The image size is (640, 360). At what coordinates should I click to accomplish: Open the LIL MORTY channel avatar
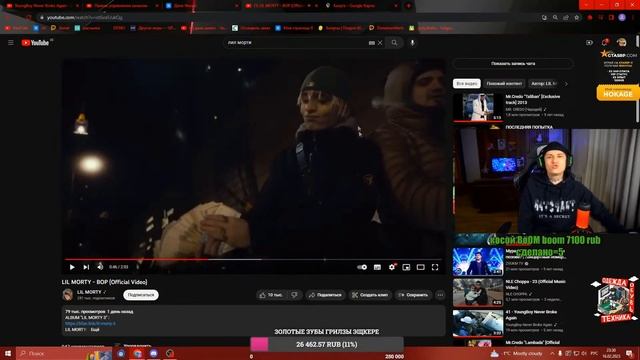[x=68, y=295]
